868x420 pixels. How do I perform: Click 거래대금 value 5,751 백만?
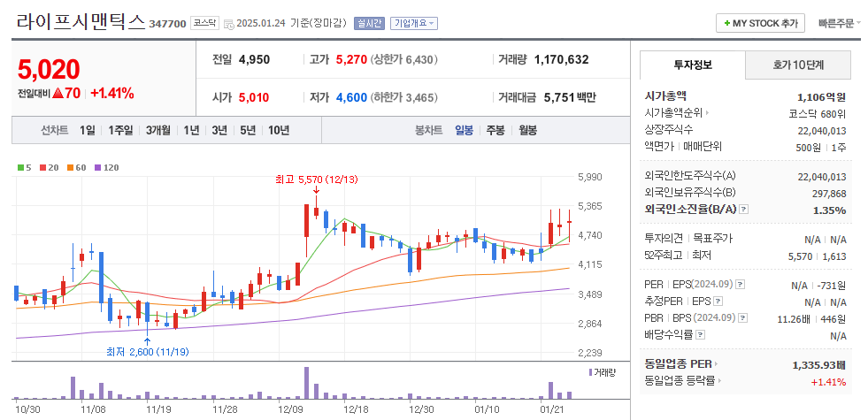570,98
